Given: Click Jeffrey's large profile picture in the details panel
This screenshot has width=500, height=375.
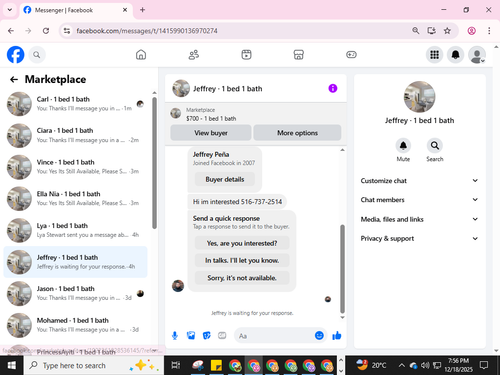Looking at the screenshot, I should (419, 97).
